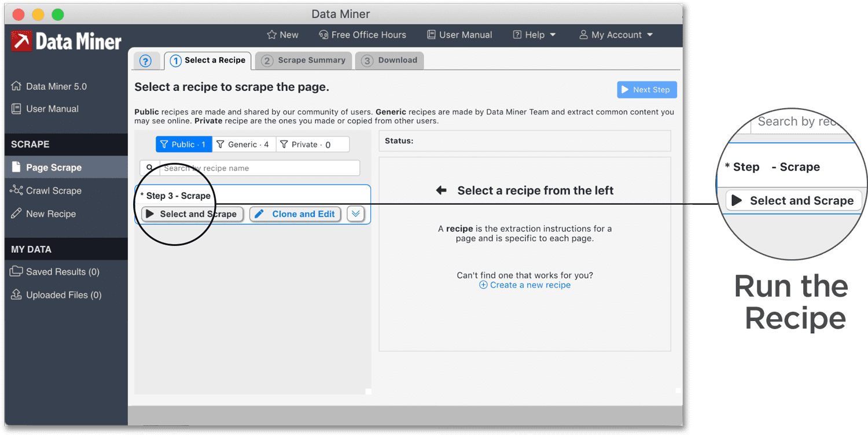Open the Create a new recipe link

point(524,285)
